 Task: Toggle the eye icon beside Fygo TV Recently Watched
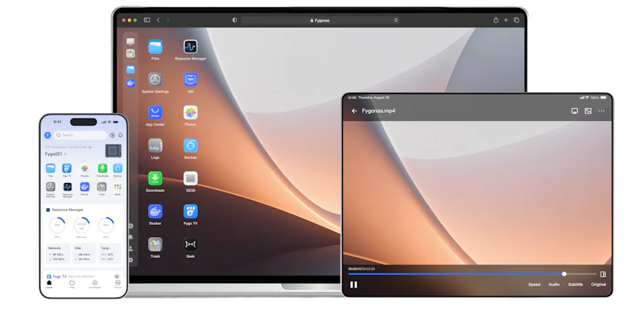[x=117, y=277]
